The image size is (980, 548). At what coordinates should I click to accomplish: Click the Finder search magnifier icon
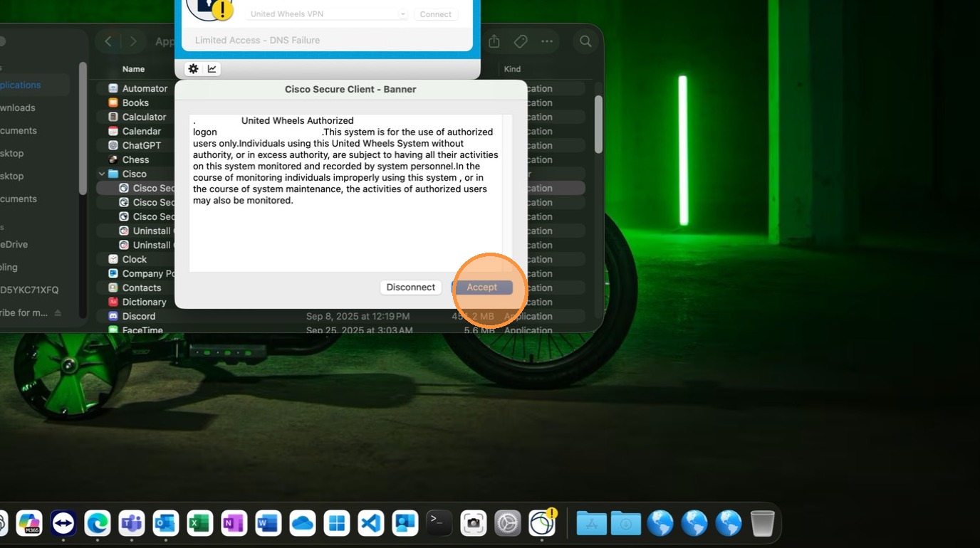pos(585,41)
